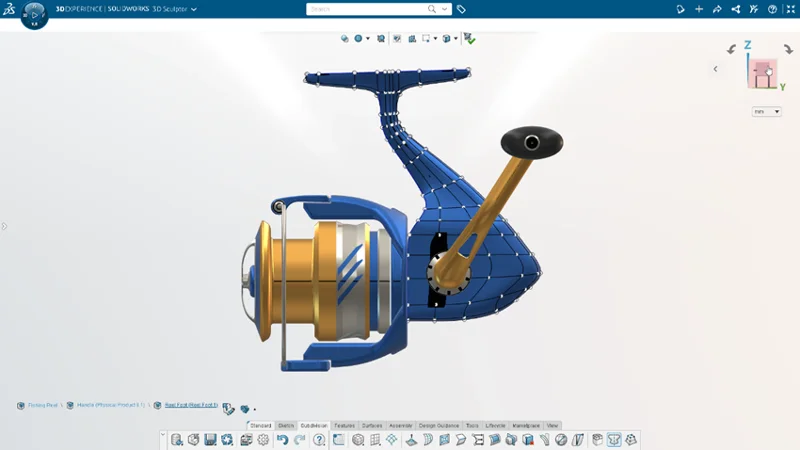The image size is (800, 450).
Task: Click the plus add icon in top bar
Action: click(x=699, y=9)
